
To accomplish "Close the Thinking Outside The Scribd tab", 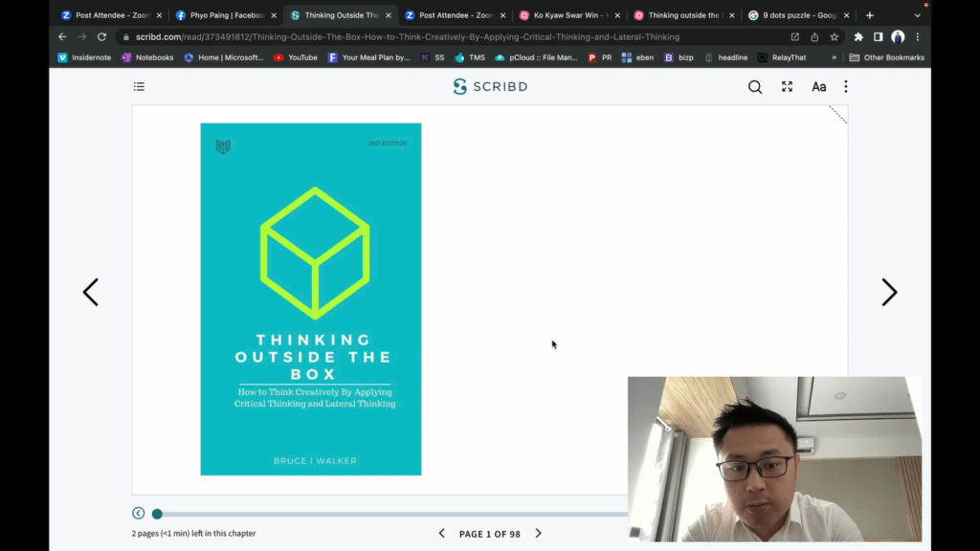I will [x=389, y=15].
